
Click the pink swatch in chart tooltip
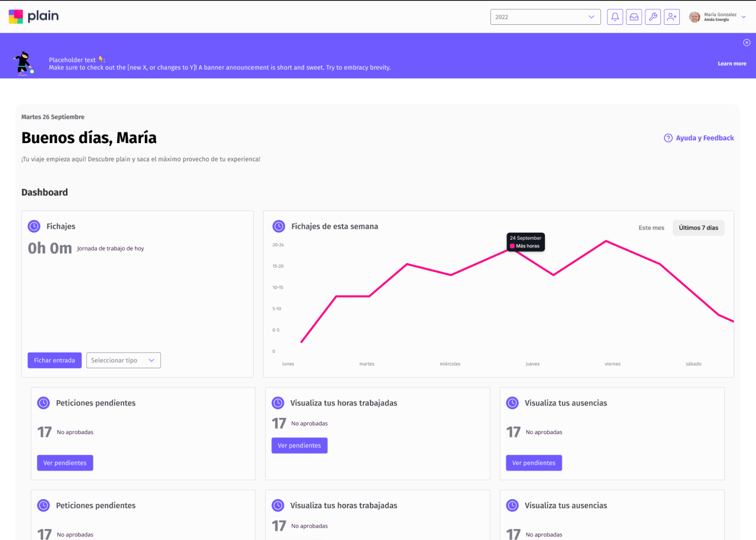(x=512, y=246)
